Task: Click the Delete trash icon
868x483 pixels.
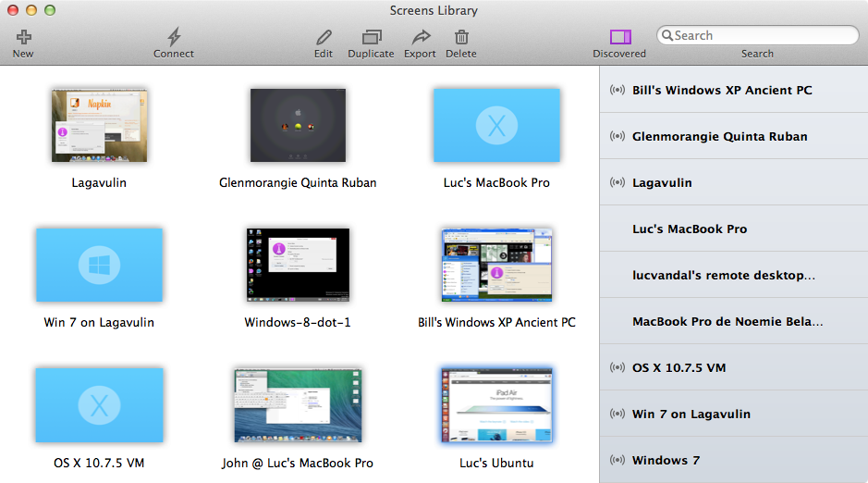Action: coord(461,37)
